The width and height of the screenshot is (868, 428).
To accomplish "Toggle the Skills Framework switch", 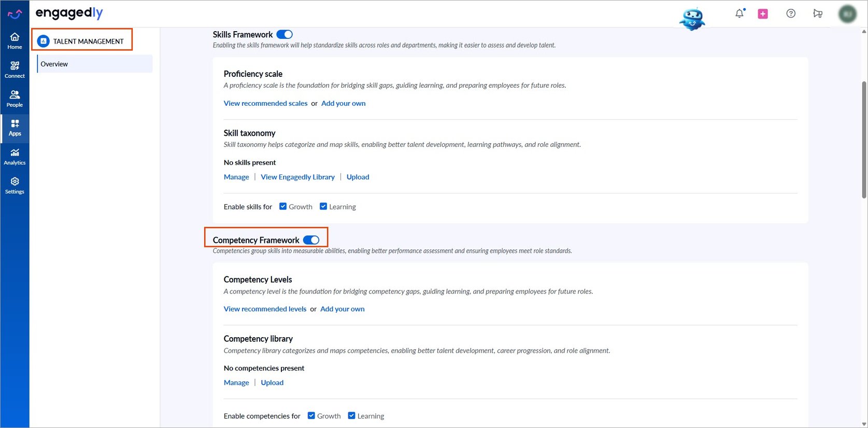I will 284,34.
